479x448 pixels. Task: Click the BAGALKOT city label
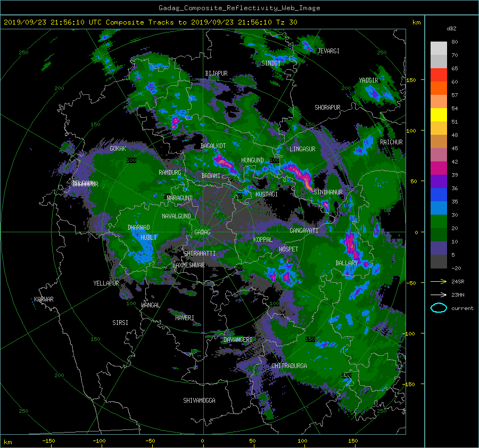[x=213, y=146]
